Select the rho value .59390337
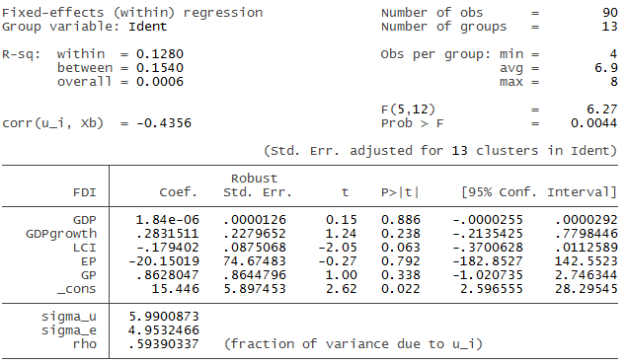 coord(164,344)
